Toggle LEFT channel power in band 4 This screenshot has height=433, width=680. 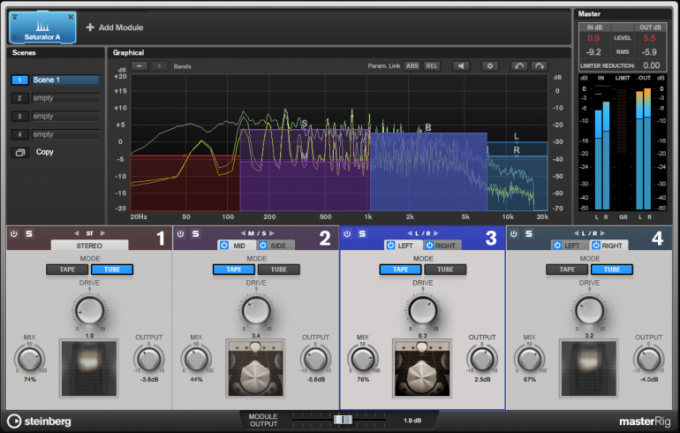point(557,246)
